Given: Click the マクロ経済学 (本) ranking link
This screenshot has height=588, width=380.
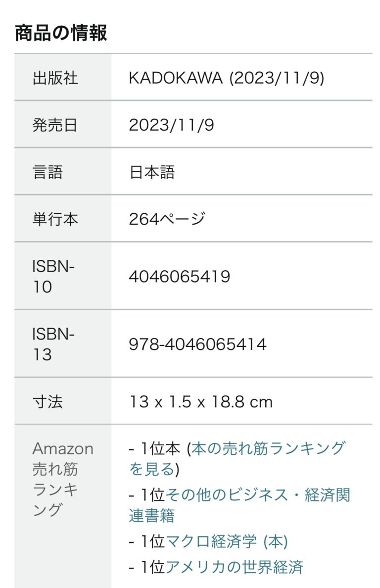Looking at the screenshot, I should 226,541.
